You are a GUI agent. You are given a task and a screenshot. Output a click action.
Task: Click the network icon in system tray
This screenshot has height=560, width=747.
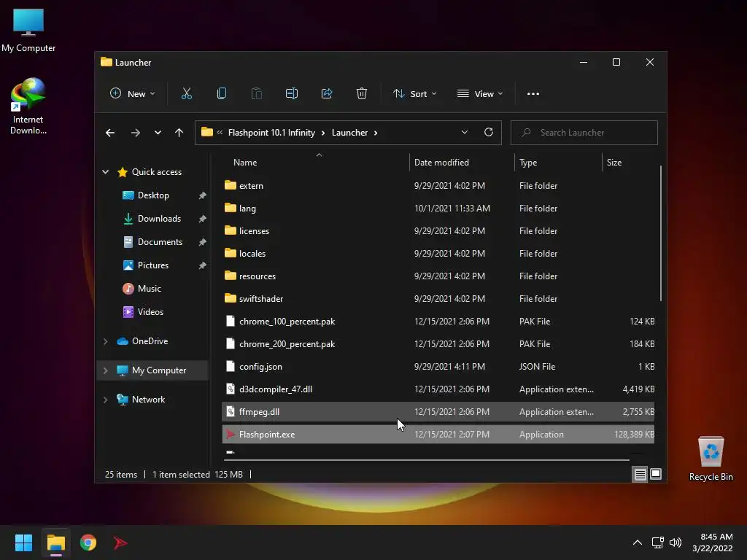(x=657, y=542)
